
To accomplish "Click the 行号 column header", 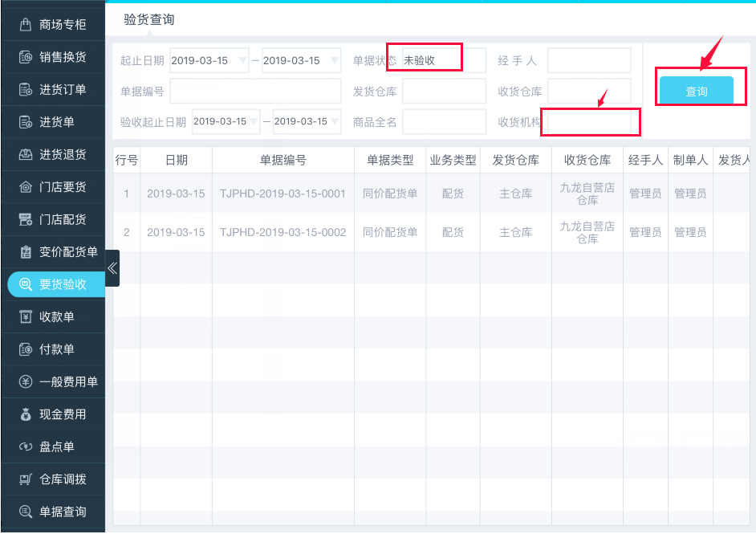I will tap(127, 160).
